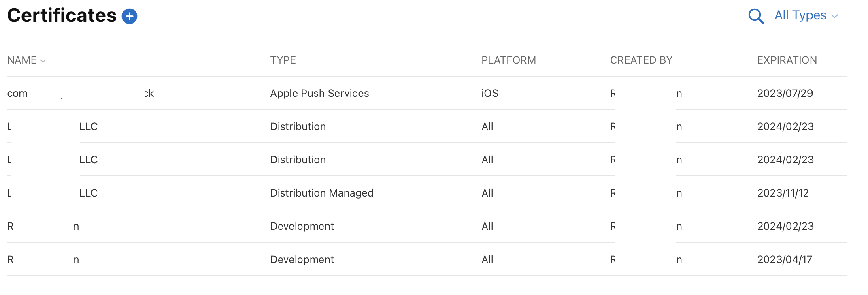Click the TYPE column header
The width and height of the screenshot is (868, 295).
coord(283,60)
